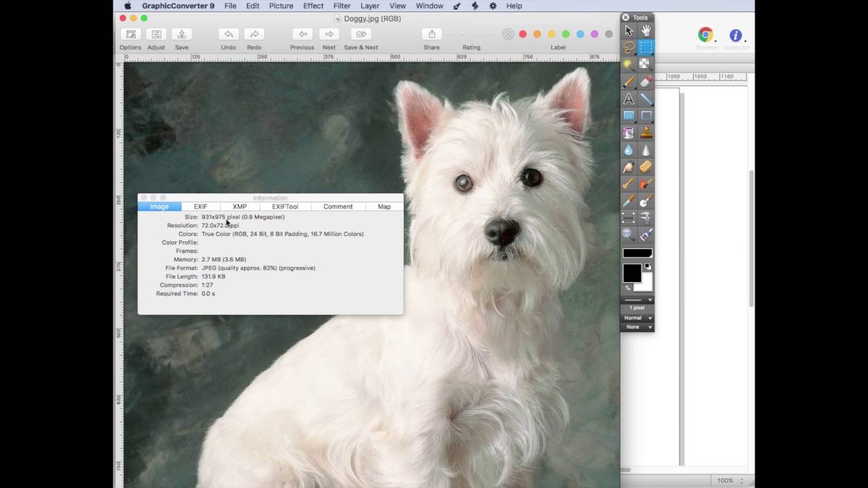Switch to the XMP tab

pos(240,207)
